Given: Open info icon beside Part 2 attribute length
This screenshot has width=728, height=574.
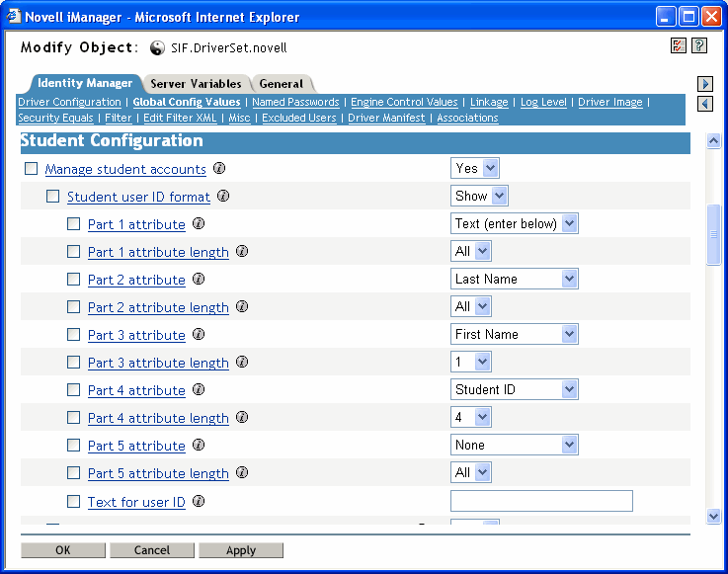Looking at the screenshot, I should (x=242, y=306).
